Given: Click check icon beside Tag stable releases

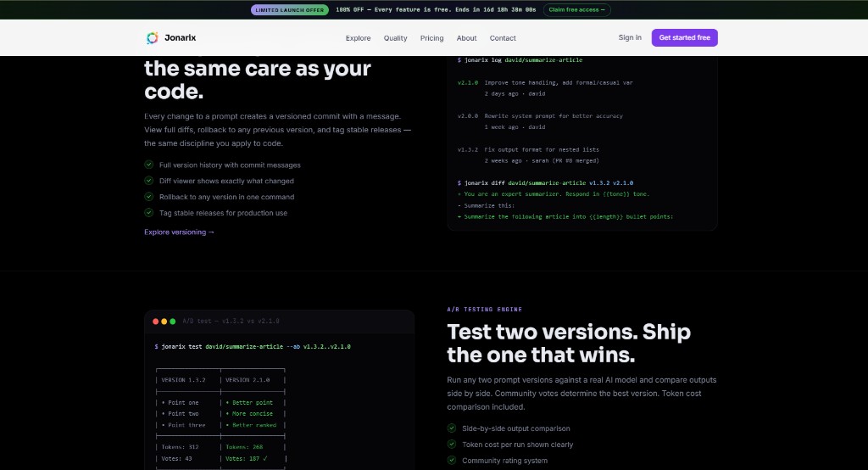Looking at the screenshot, I should coord(149,213).
